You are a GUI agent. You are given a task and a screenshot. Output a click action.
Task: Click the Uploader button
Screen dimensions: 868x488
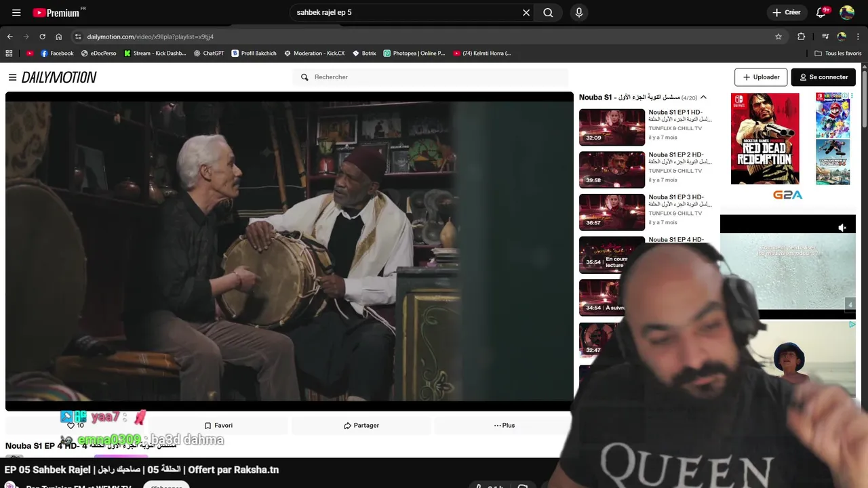click(x=761, y=77)
